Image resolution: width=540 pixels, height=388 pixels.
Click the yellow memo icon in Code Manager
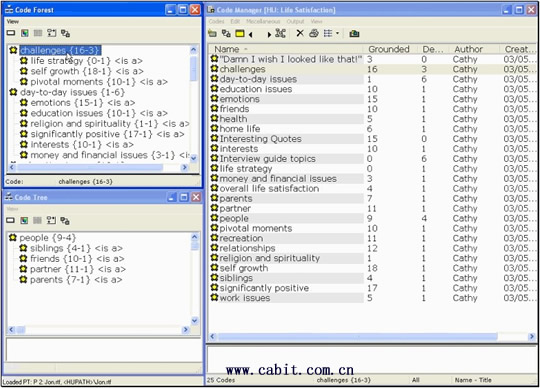[x=240, y=33]
